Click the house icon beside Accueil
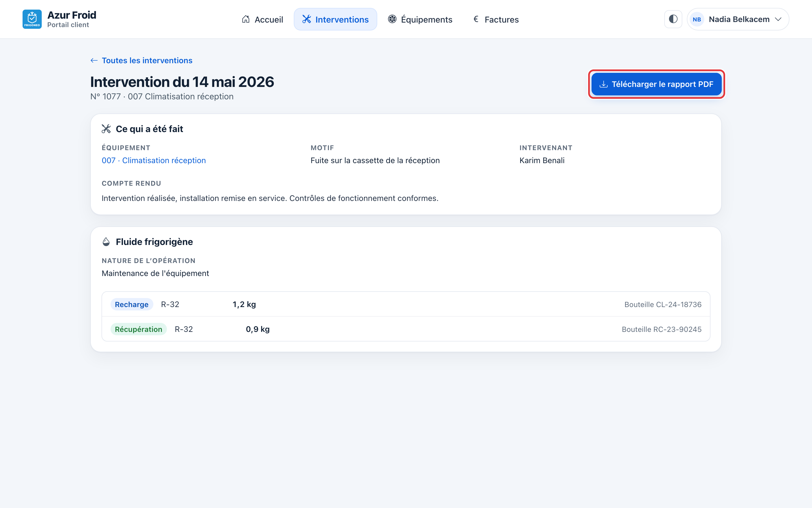The height and width of the screenshot is (508, 812). pos(246,19)
